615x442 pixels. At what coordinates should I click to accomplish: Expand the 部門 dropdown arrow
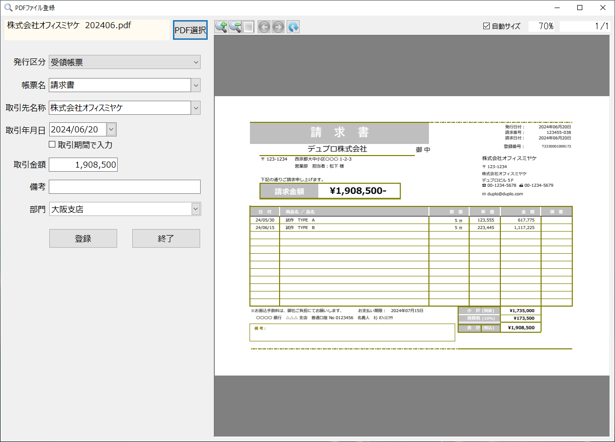click(196, 209)
